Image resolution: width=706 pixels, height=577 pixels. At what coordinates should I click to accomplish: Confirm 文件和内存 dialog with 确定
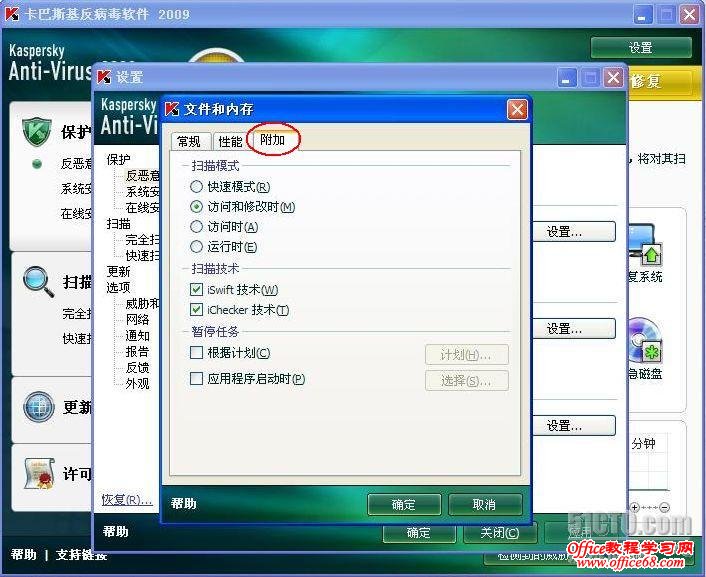pos(404,504)
